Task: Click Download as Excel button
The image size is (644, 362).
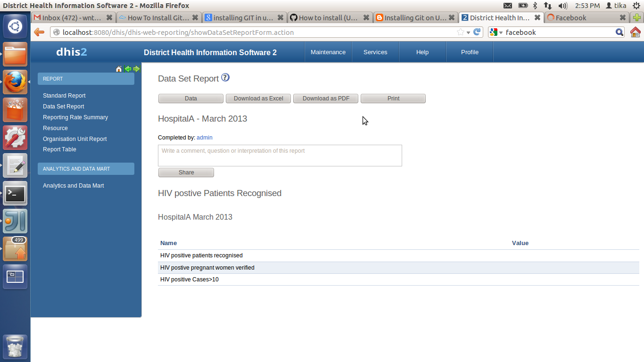Action: point(258,99)
